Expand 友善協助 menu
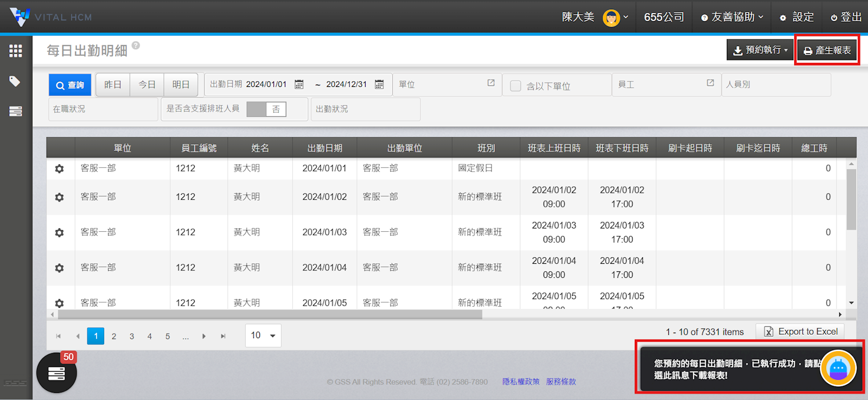This screenshot has height=400, width=868. (732, 17)
